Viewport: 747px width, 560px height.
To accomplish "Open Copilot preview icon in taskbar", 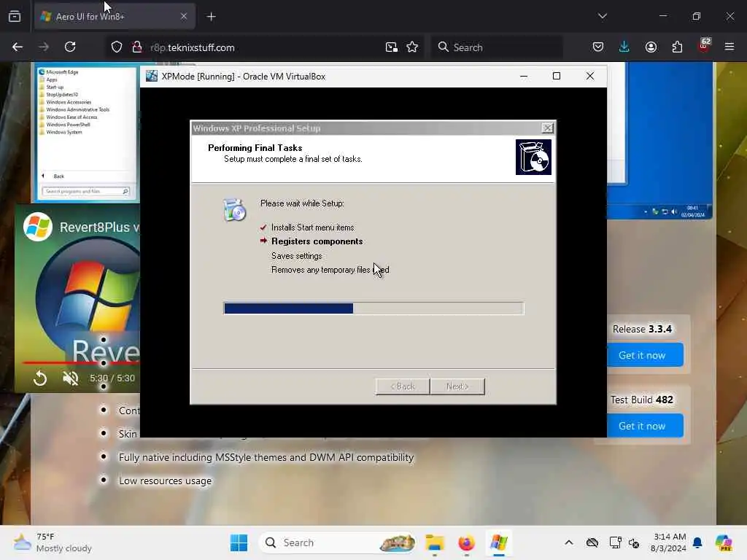I will click(x=724, y=542).
